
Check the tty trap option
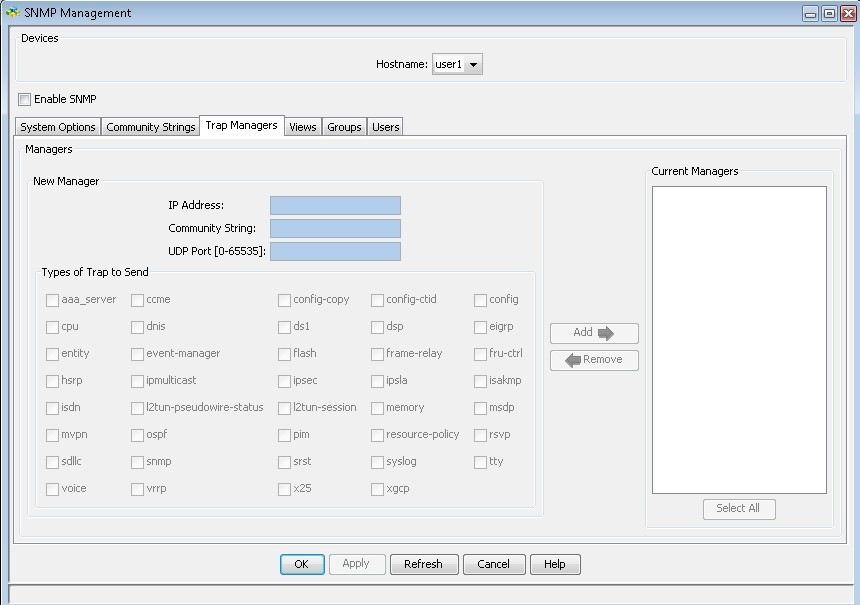(480, 462)
